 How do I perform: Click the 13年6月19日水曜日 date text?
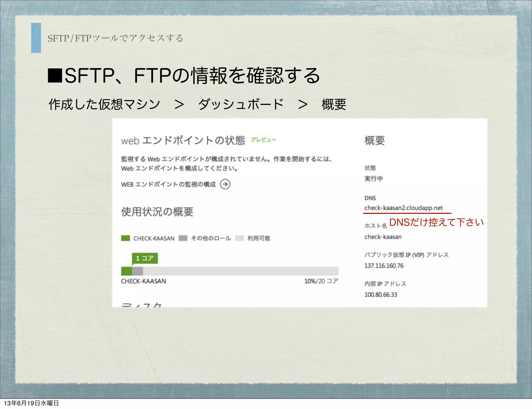pos(31,403)
